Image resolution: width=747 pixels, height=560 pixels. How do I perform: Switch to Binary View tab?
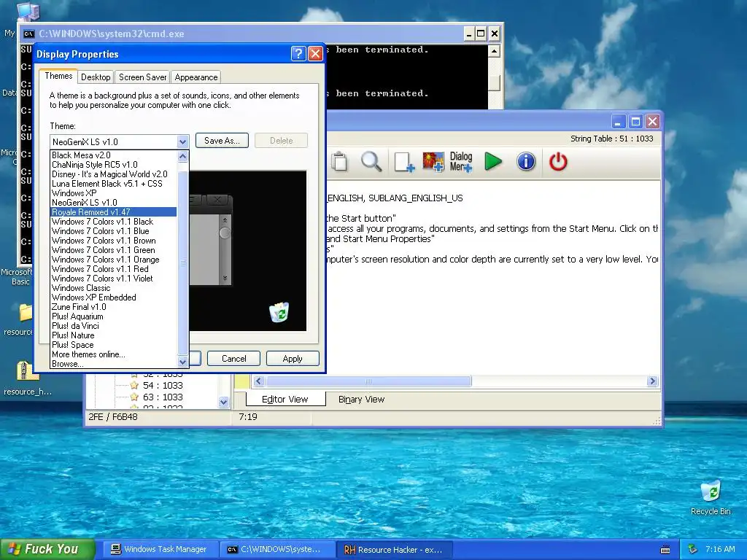(x=361, y=399)
